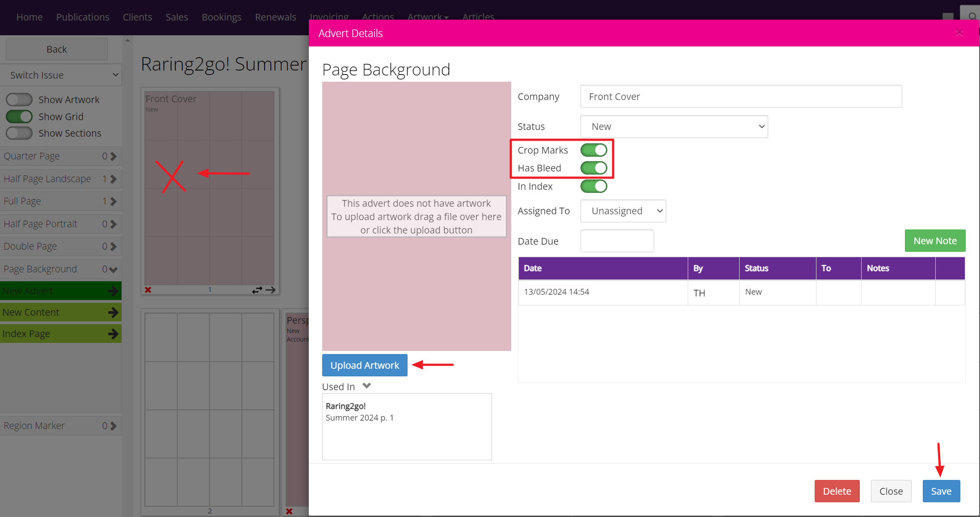Click the pink artwork drop area
Image resolution: width=980 pixels, height=517 pixels.
pyautogui.click(x=416, y=216)
